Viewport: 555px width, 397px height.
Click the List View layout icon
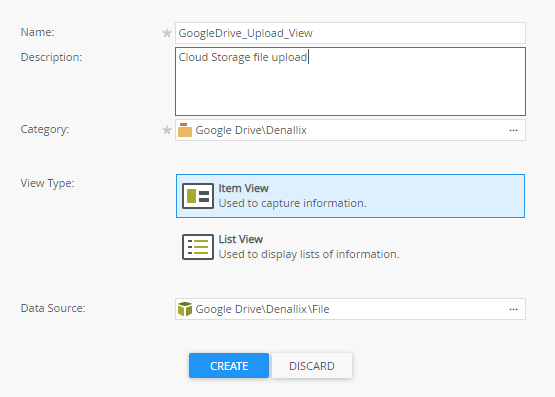[x=198, y=247]
